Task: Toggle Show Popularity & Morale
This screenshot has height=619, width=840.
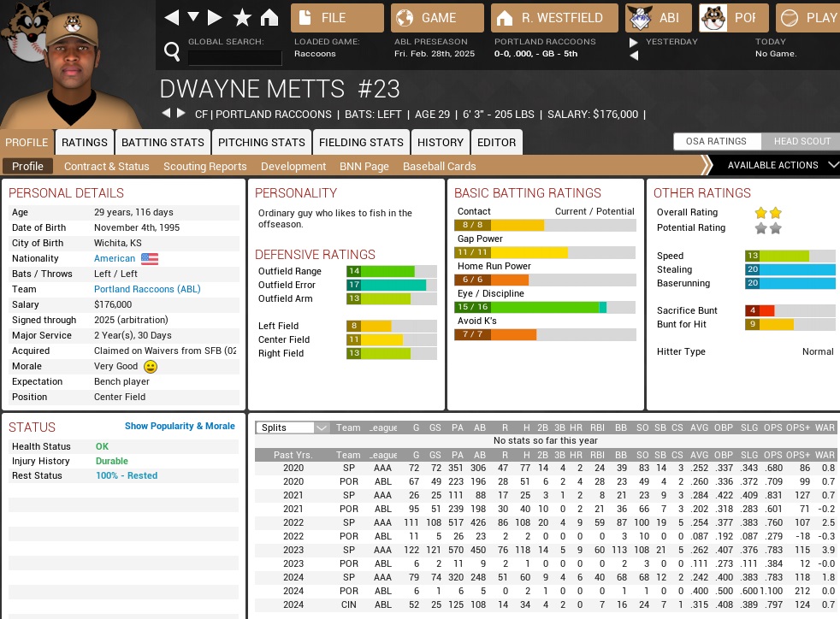Action: (180, 426)
